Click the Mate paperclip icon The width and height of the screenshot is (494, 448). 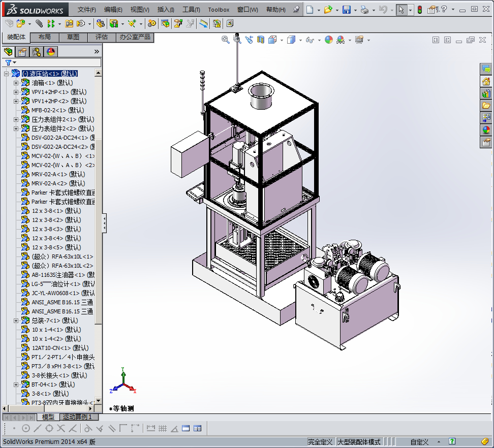click(x=39, y=23)
